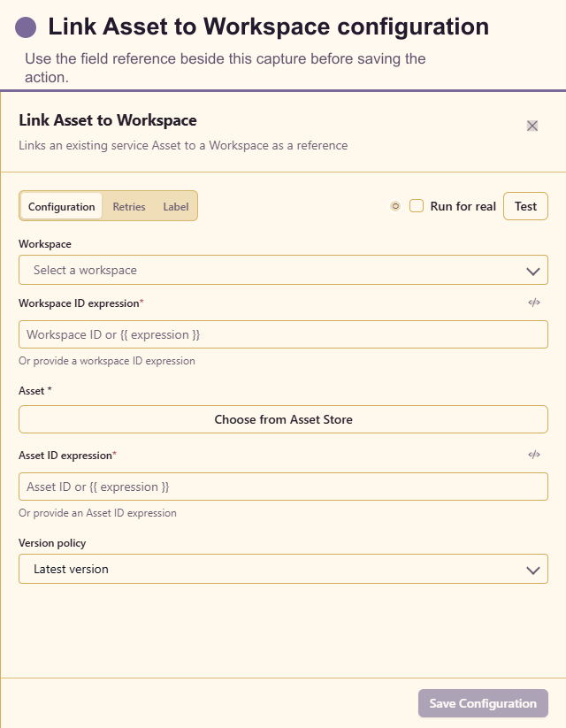The image size is (566, 728).
Task: Enable the Run for real checkbox
Action: coord(417,206)
